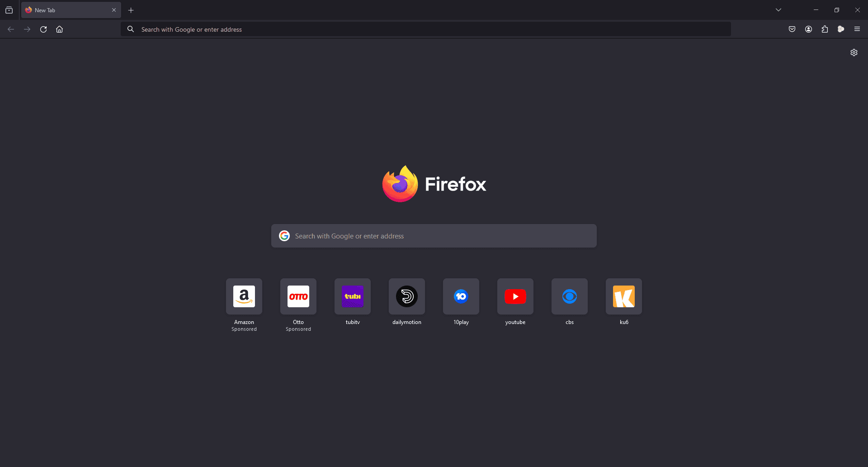Open the list all tabs dropdown
The height and width of the screenshot is (467, 868).
[778, 10]
